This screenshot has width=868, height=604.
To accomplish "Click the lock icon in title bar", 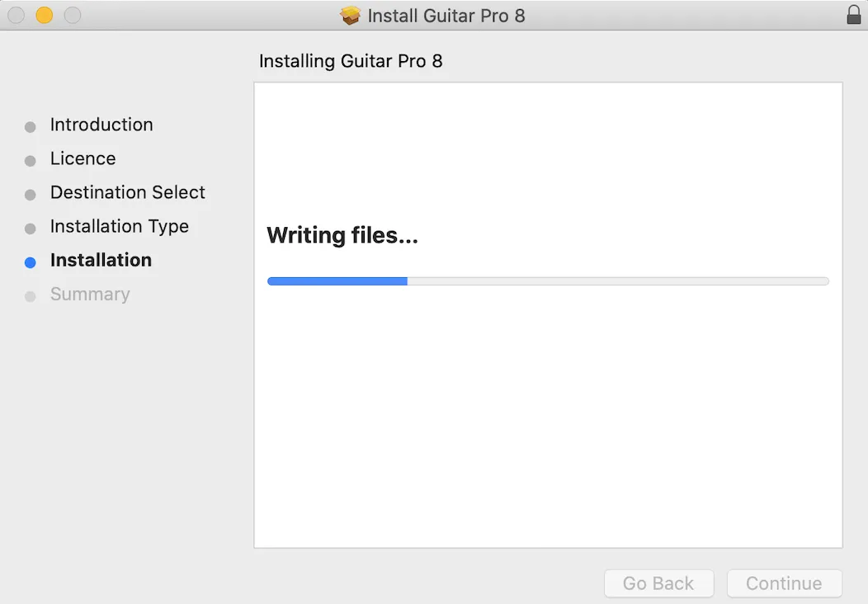I will coord(854,15).
